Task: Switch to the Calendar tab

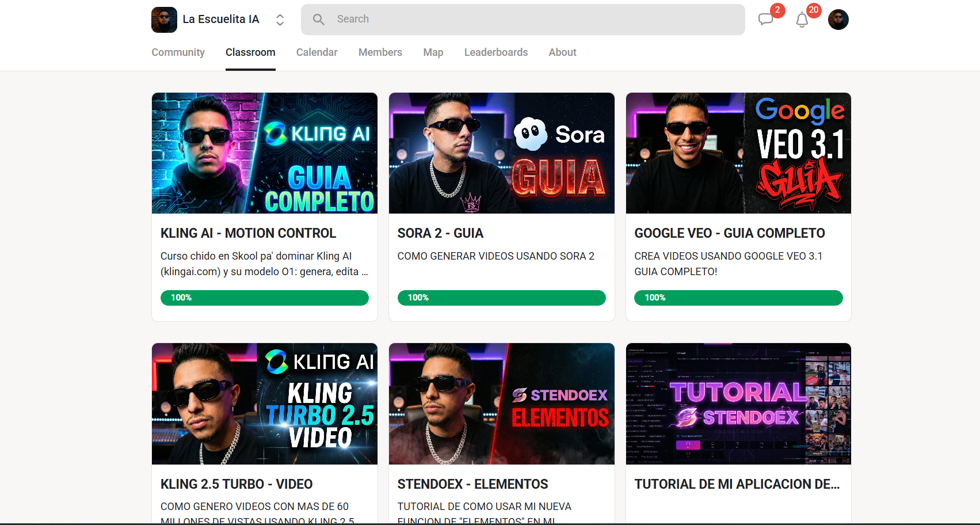Action: point(317,52)
